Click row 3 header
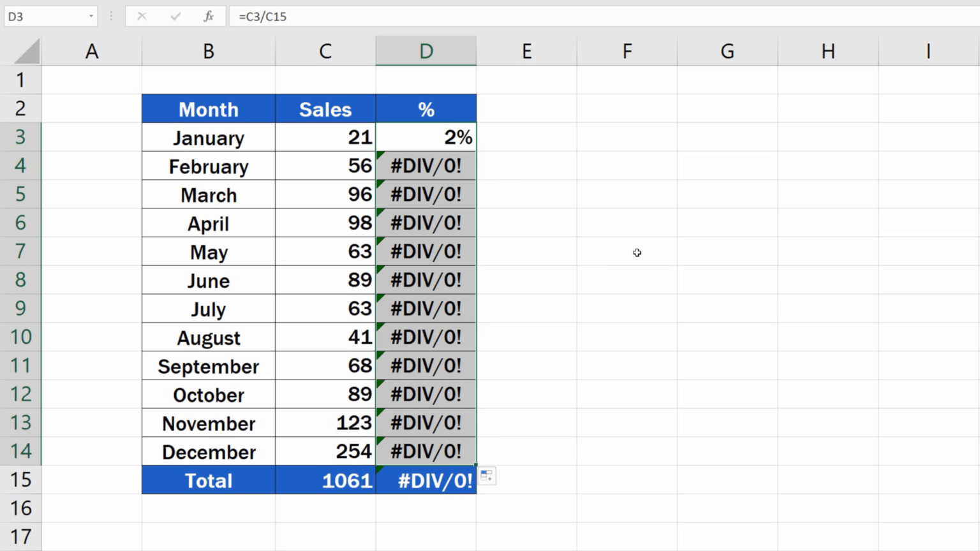980x551 pixels. click(x=20, y=137)
